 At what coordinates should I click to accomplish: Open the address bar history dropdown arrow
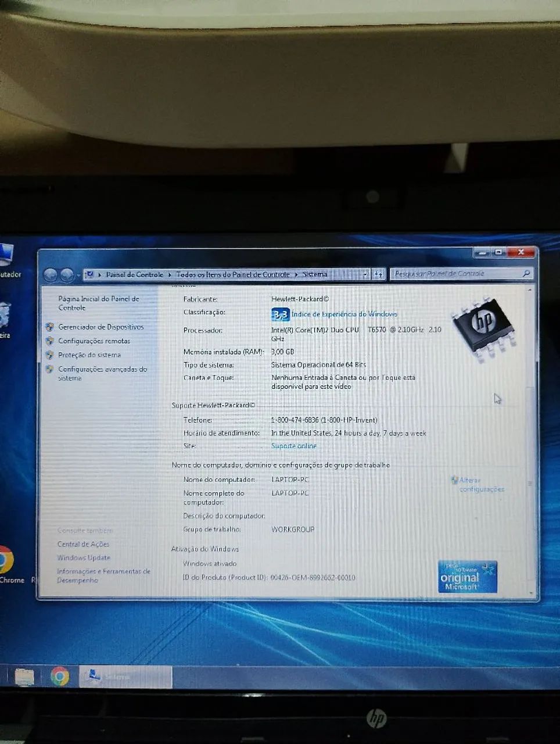365,274
